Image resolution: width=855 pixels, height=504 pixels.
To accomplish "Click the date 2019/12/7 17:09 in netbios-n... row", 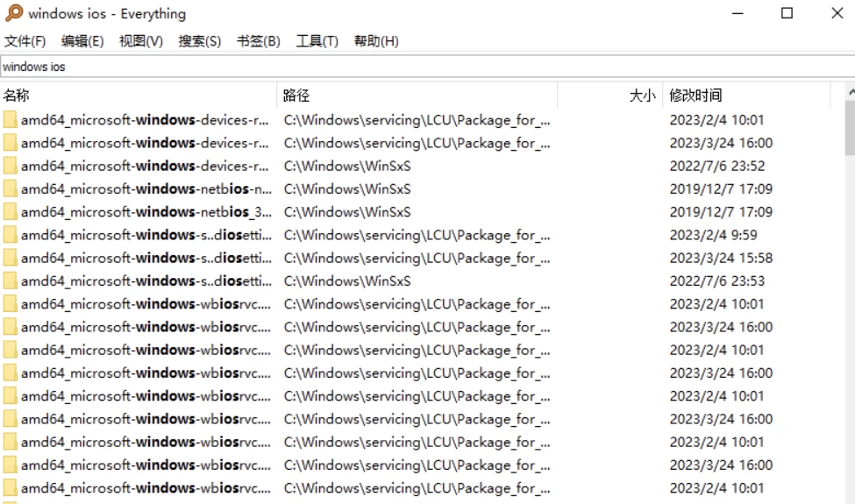I will click(x=722, y=189).
